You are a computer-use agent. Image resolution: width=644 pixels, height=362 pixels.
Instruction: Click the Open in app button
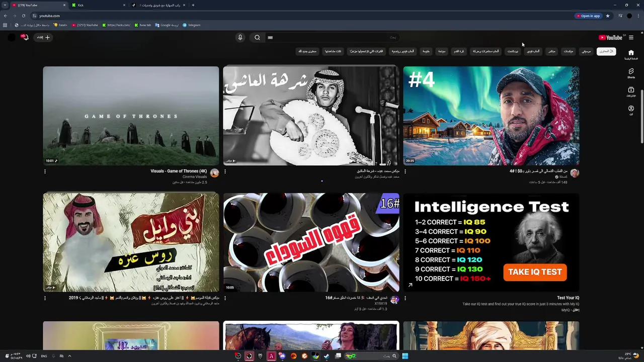(x=588, y=16)
